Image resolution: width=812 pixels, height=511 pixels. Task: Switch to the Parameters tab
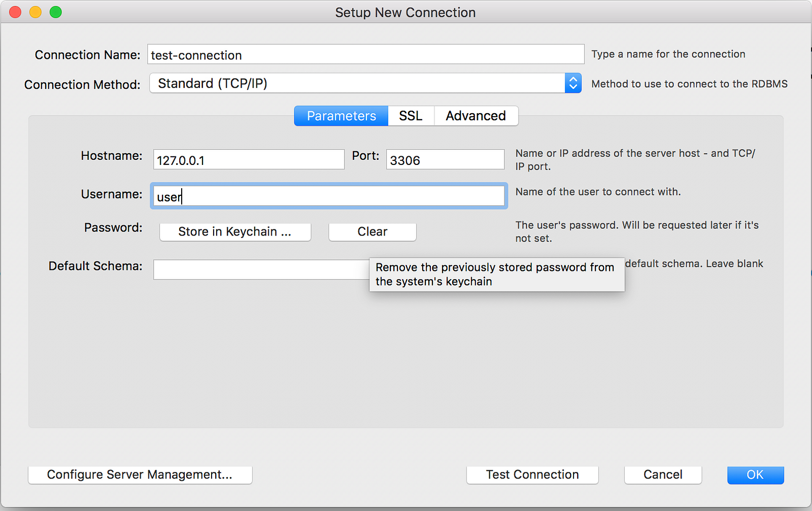[x=341, y=116]
